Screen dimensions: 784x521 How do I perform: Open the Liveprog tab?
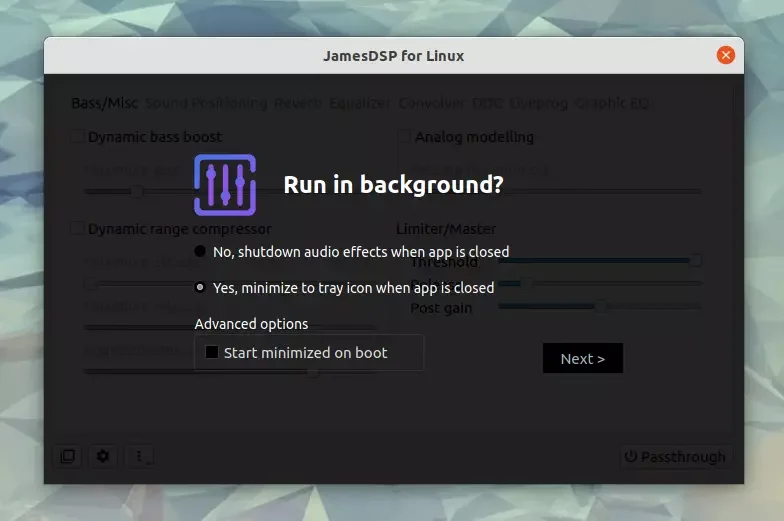(539, 103)
